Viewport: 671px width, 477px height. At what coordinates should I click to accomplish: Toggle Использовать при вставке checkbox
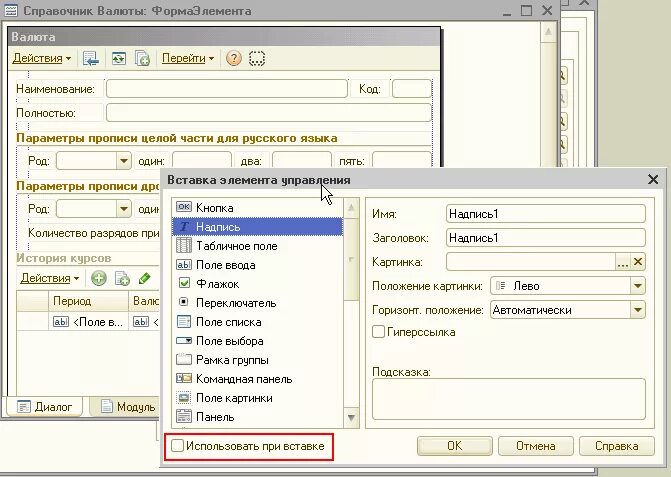(x=177, y=446)
